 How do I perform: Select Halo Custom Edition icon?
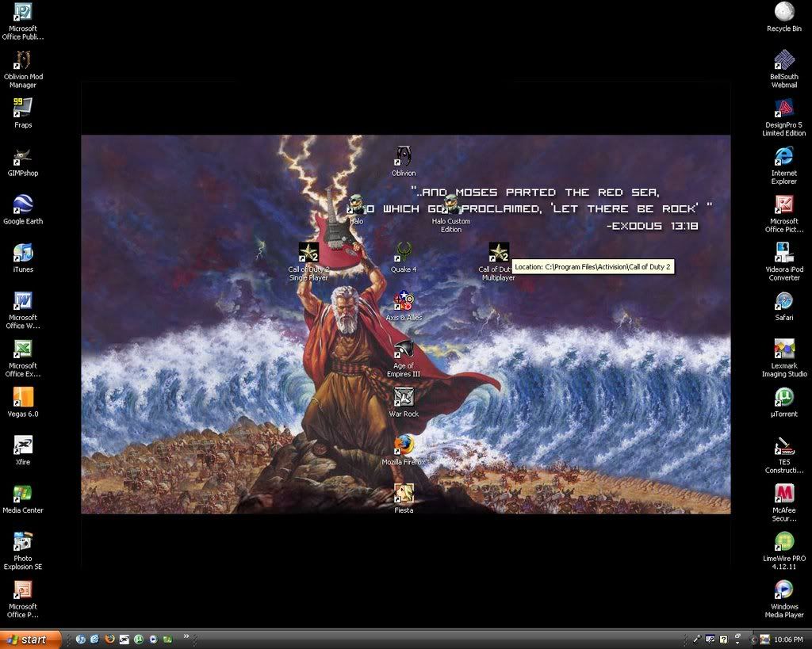click(451, 214)
